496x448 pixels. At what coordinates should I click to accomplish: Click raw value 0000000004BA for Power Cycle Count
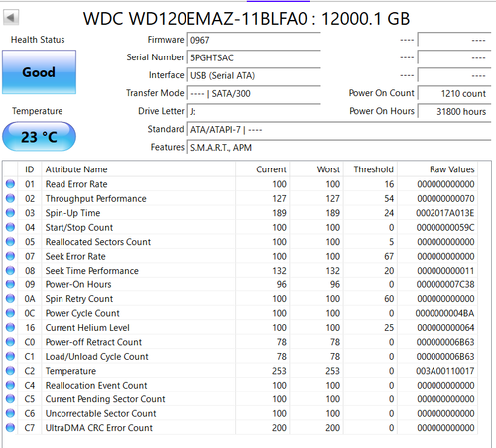point(445,313)
